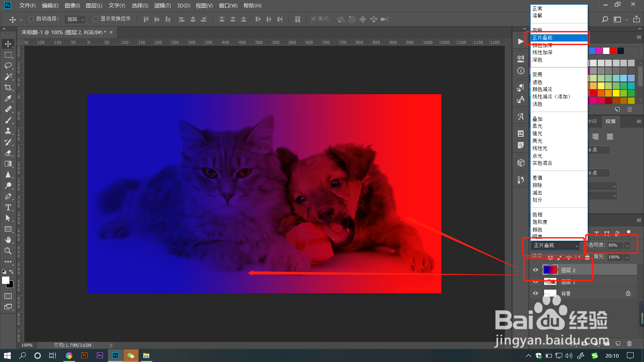
Task: Click the search icon in options bar
Action: (x=605, y=19)
